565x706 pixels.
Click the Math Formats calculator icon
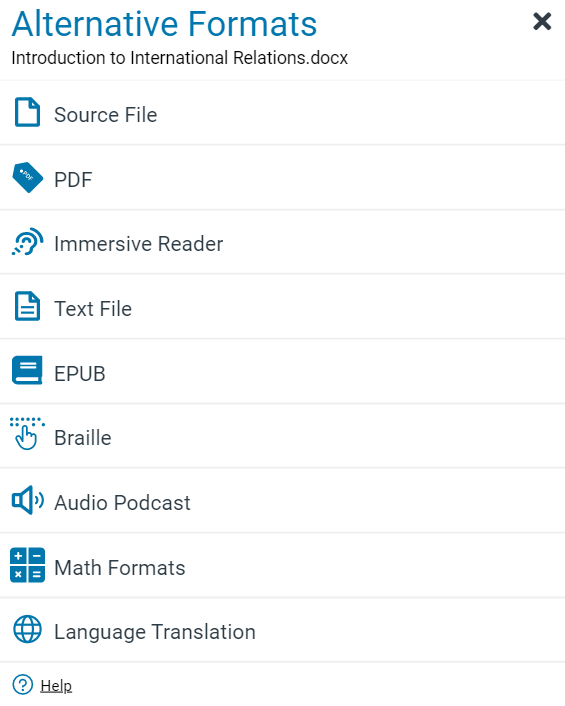click(27, 565)
